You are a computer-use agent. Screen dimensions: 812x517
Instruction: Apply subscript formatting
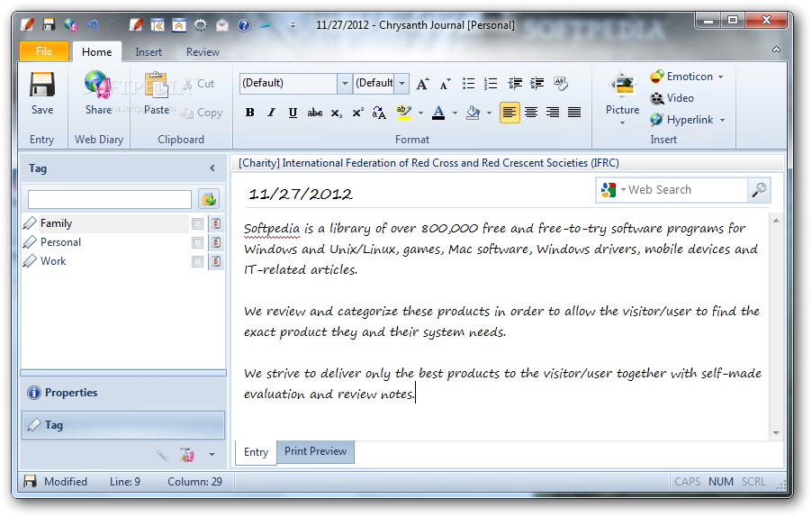337,113
